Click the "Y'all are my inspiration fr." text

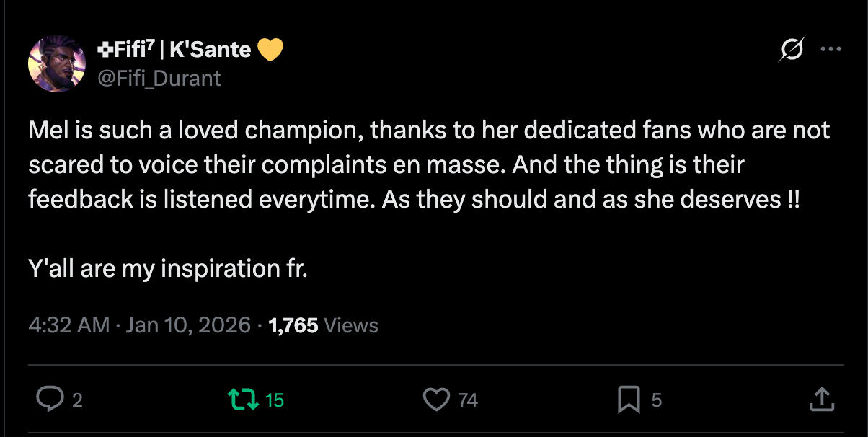pos(168,268)
